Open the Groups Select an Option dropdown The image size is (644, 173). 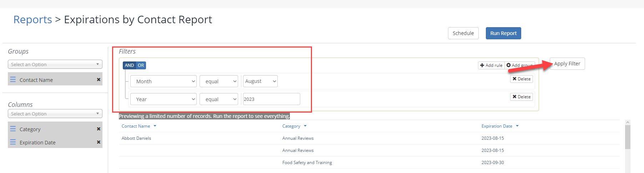click(x=55, y=64)
